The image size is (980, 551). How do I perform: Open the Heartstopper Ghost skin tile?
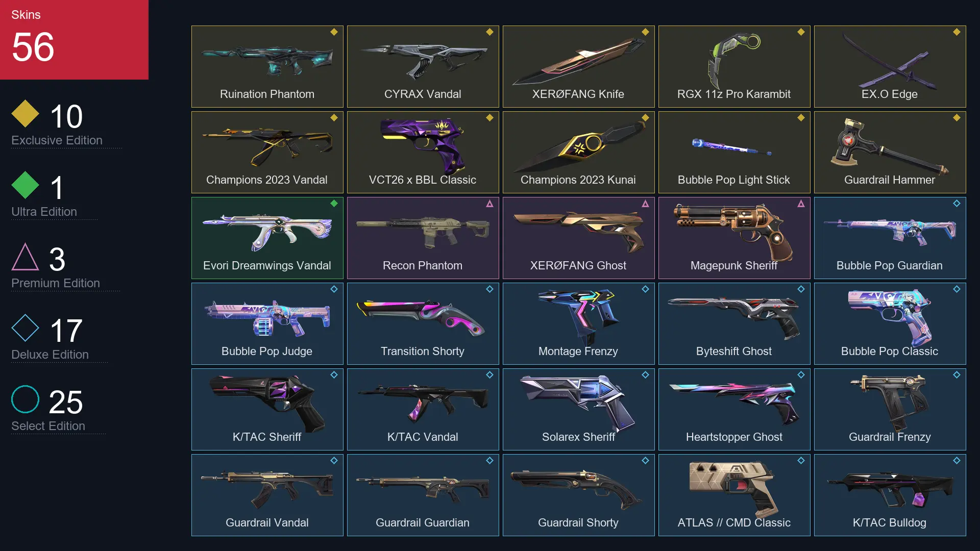tap(734, 409)
